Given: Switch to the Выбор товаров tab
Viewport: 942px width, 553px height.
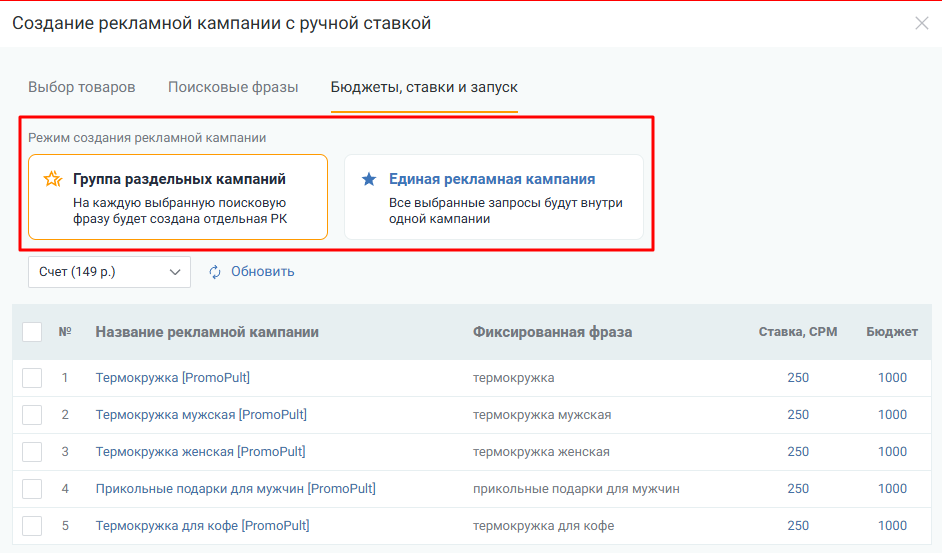Looking at the screenshot, I should click(81, 87).
